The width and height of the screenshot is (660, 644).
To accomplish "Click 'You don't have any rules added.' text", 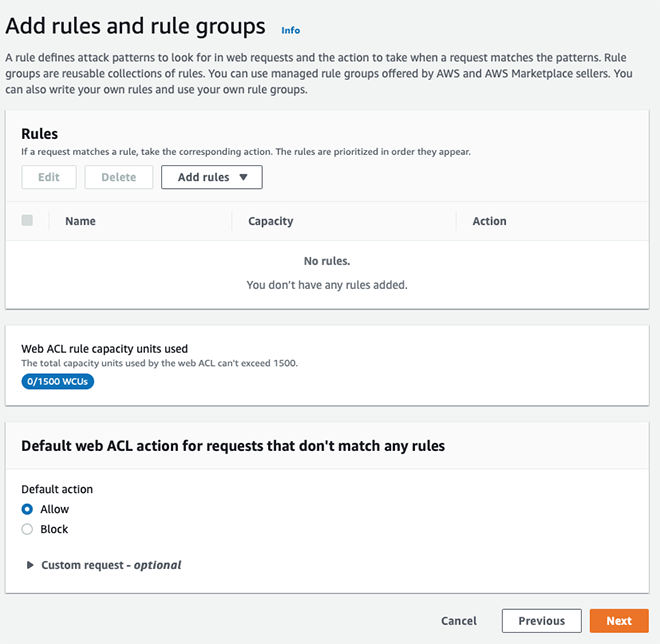I will point(327,285).
